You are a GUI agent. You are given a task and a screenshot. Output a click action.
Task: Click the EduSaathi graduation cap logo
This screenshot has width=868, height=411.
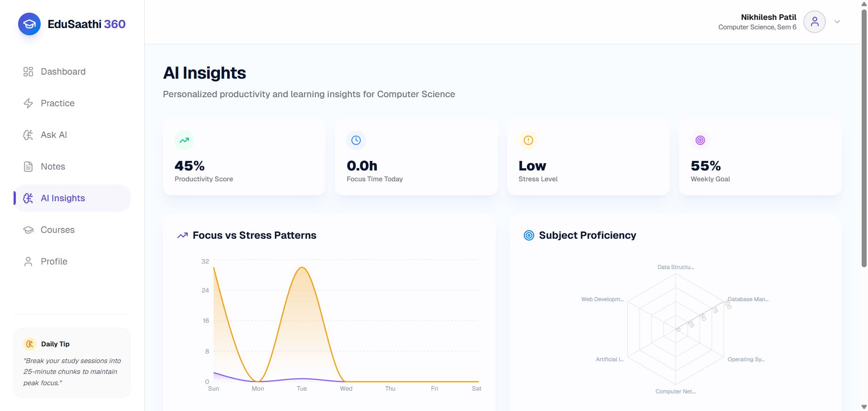[29, 24]
